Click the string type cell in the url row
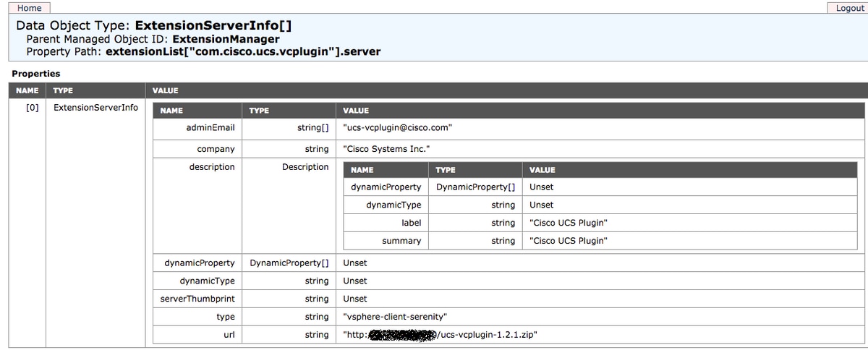Screen dimensions: 868x358 317,335
